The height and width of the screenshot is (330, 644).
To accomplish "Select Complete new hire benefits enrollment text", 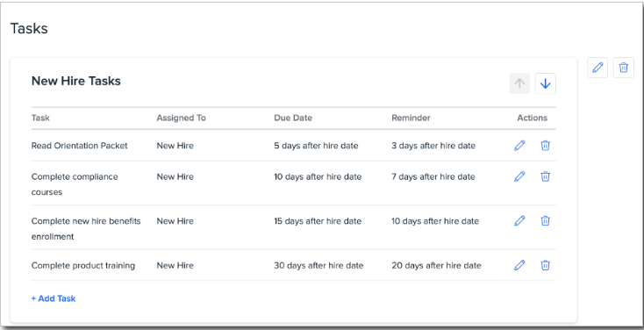I will [x=86, y=229].
